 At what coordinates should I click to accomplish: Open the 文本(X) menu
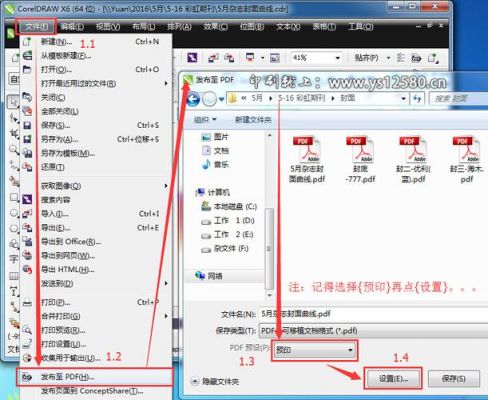(288, 27)
